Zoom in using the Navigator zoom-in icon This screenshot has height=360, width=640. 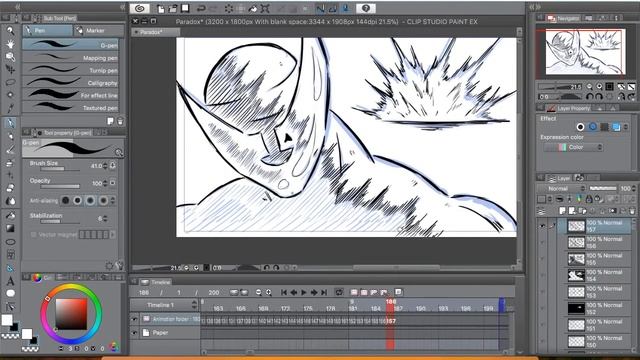[599, 87]
